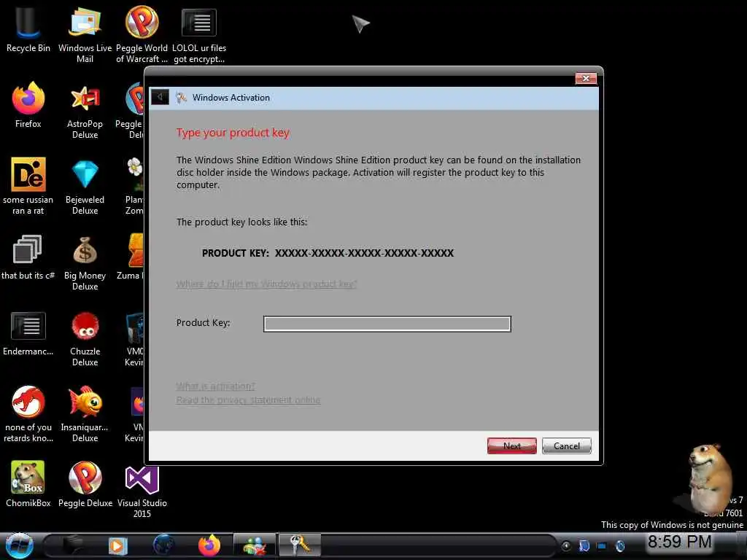
Task: Open 'none of you retards kno...' icon
Action: pos(28,414)
